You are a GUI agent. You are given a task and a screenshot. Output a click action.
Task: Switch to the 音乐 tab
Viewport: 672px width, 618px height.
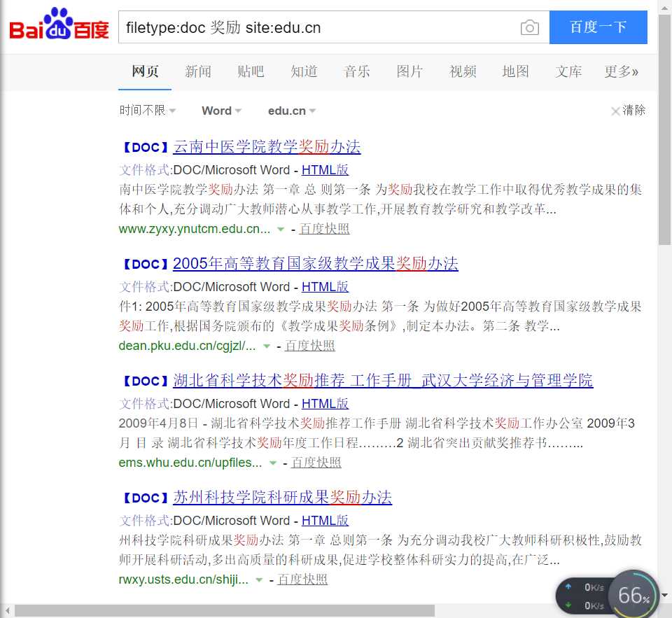click(356, 71)
